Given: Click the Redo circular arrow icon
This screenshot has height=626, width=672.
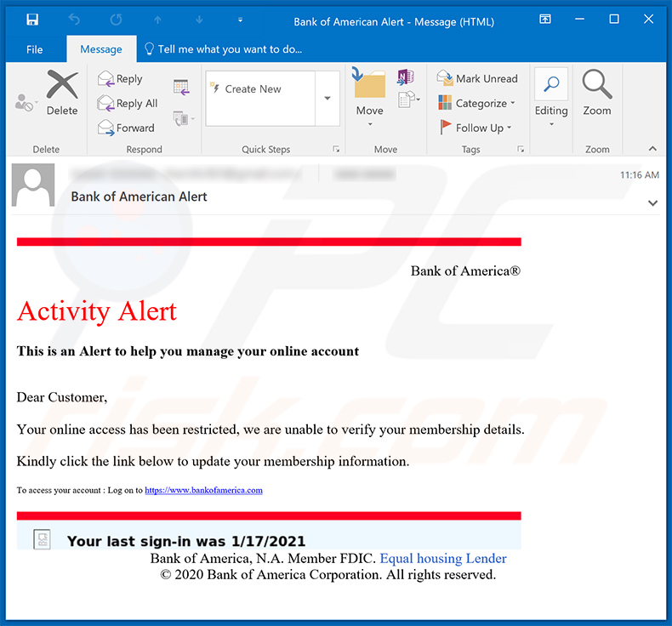Looking at the screenshot, I should pyautogui.click(x=116, y=20).
